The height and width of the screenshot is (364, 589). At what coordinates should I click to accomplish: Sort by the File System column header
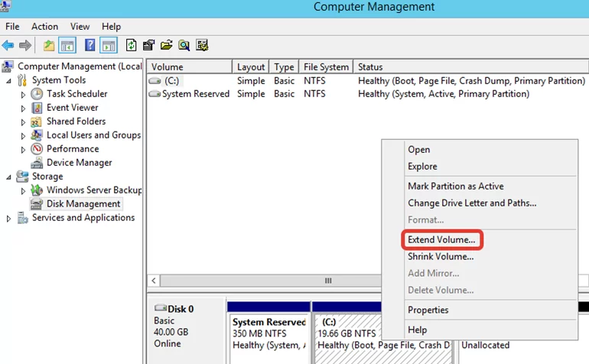tap(326, 67)
